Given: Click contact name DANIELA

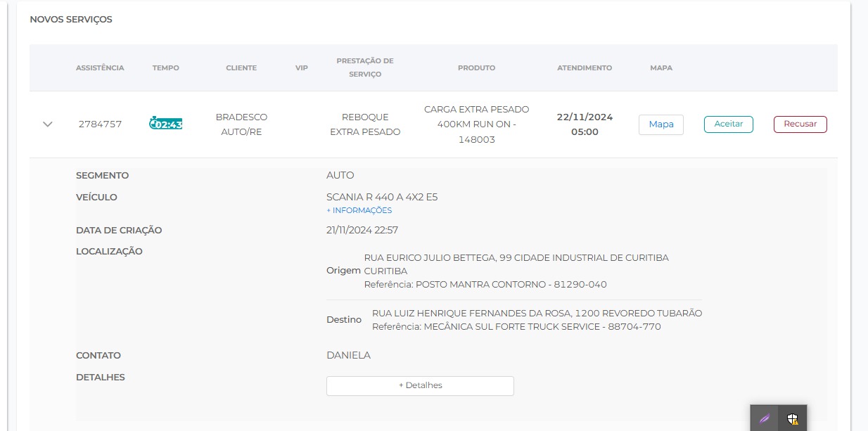Looking at the screenshot, I should point(348,355).
